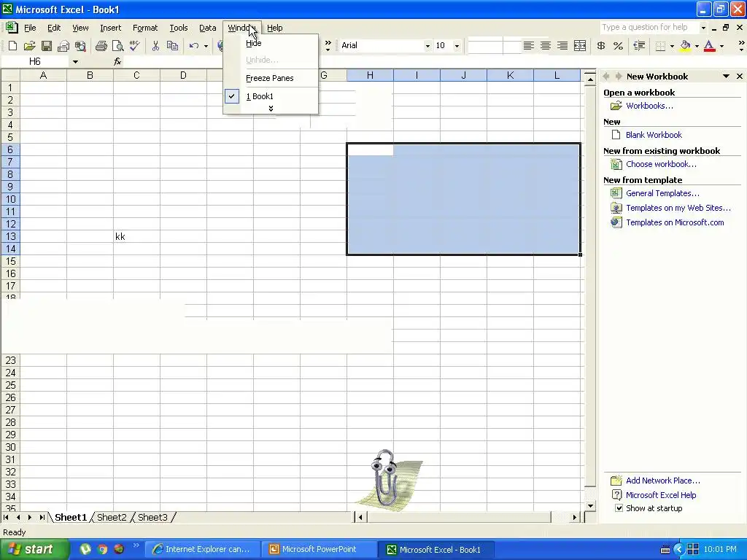Viewport: 747px width, 560px height.
Task: Apply Percent Style icon
Action: point(618,46)
